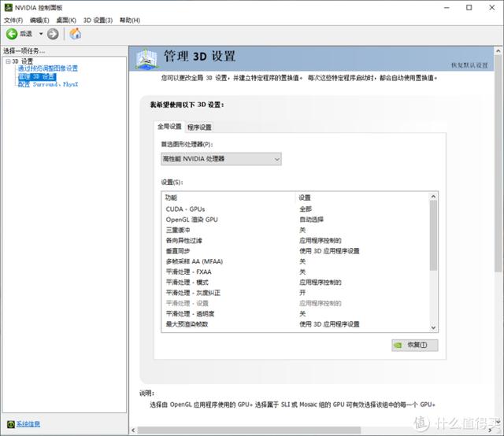The image size is (504, 436).
Task: Open the 帮助(H) menu
Action: click(129, 20)
